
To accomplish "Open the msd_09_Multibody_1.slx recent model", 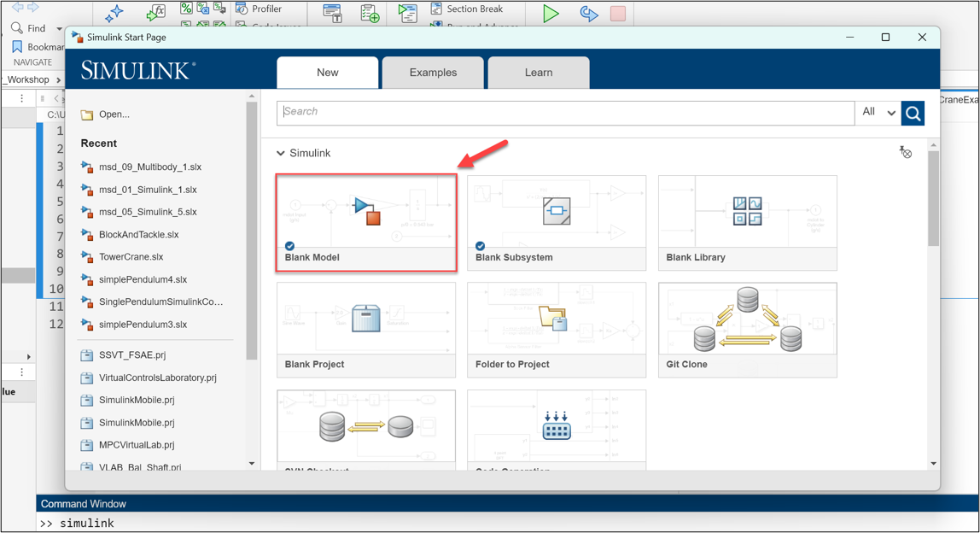I will point(149,167).
